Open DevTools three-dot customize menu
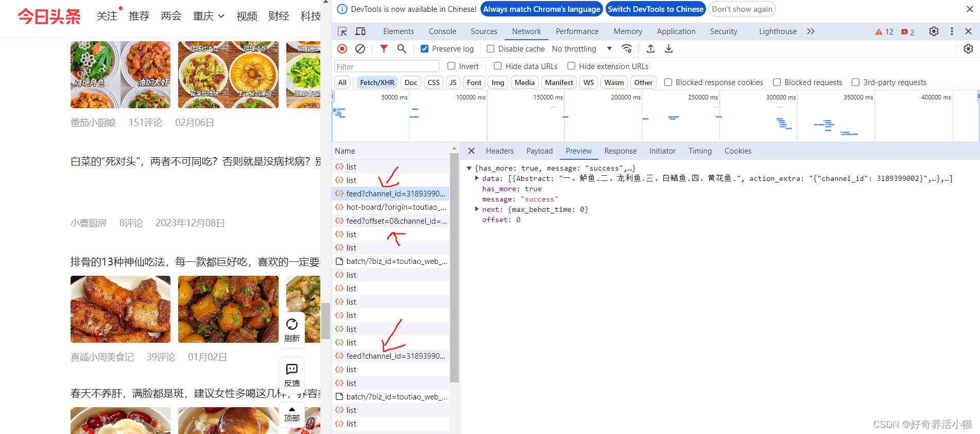 tap(952, 31)
